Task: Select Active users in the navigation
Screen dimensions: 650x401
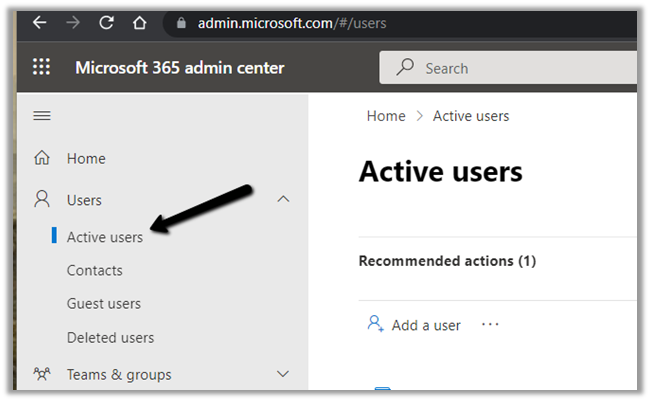Action: coord(105,237)
